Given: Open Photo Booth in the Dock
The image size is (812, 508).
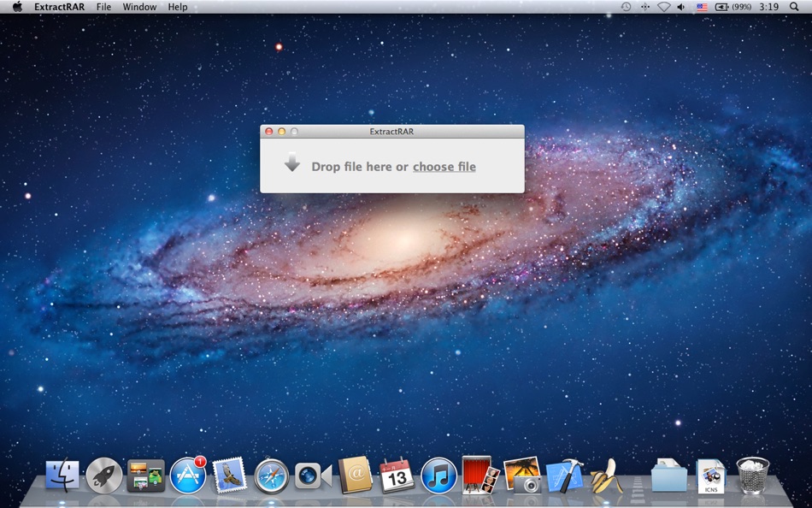Looking at the screenshot, I should click(480, 475).
